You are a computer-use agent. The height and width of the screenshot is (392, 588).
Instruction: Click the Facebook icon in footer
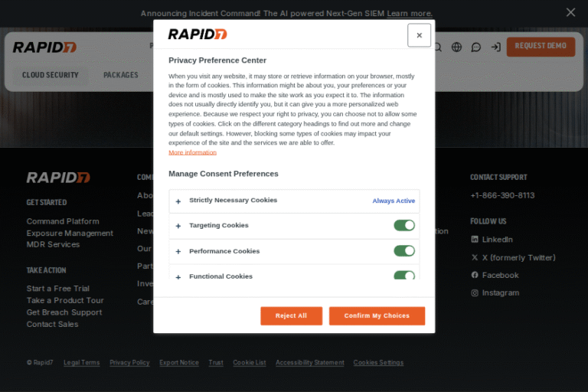tap(475, 275)
